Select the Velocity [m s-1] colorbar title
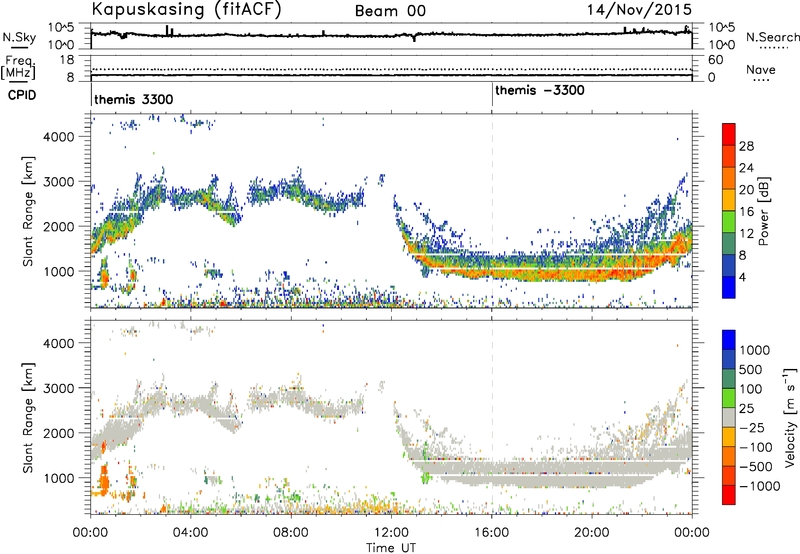Image resolution: width=800 pixels, height=554 pixels. (x=790, y=417)
